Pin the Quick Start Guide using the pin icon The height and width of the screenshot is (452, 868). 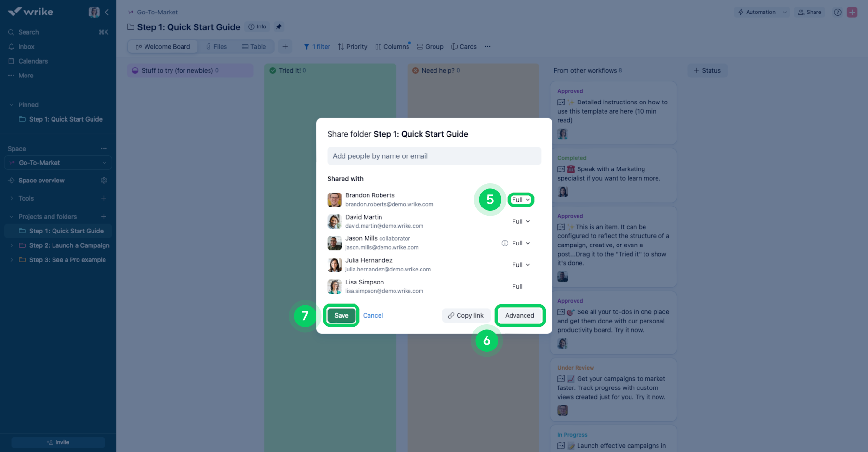click(x=279, y=26)
